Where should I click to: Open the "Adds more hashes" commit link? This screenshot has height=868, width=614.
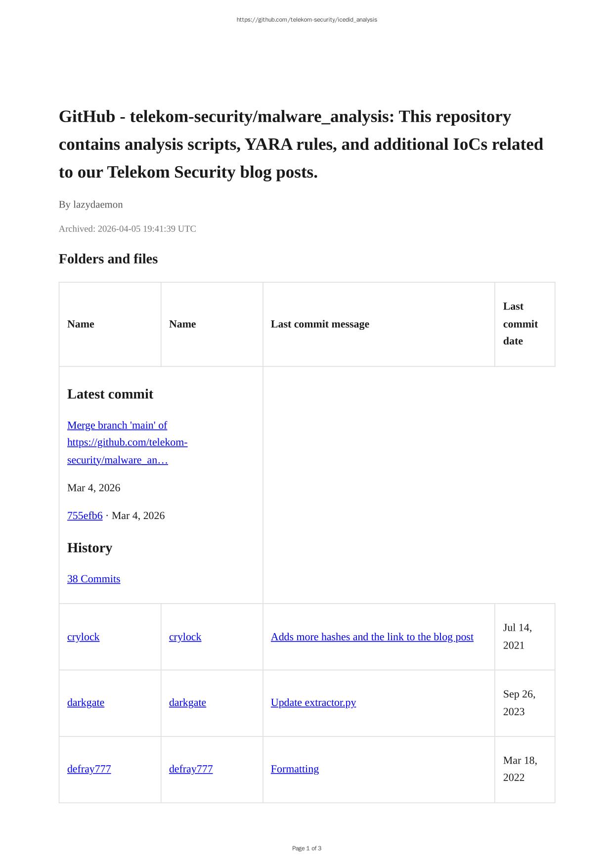tap(372, 637)
